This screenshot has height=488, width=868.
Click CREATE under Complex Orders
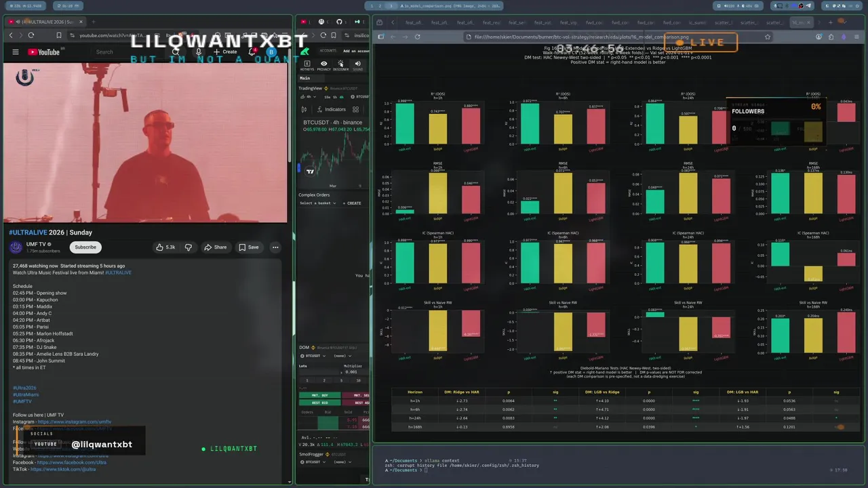point(352,203)
